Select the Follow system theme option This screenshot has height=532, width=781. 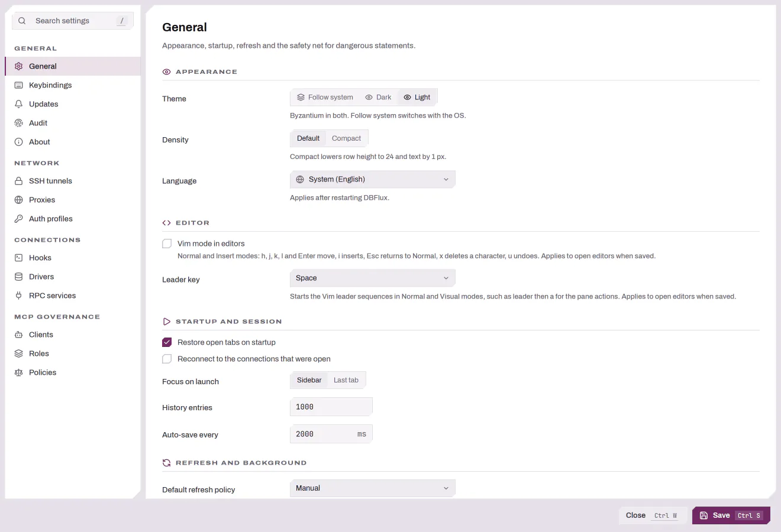[x=325, y=98]
